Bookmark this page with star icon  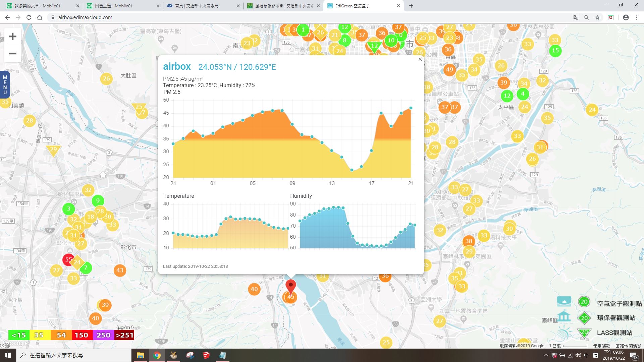pyautogui.click(x=597, y=17)
